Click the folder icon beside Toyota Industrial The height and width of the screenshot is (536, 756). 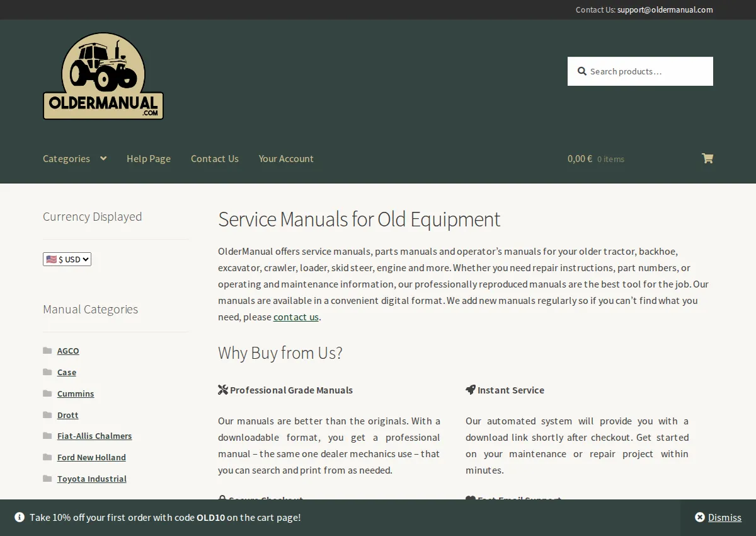(47, 479)
